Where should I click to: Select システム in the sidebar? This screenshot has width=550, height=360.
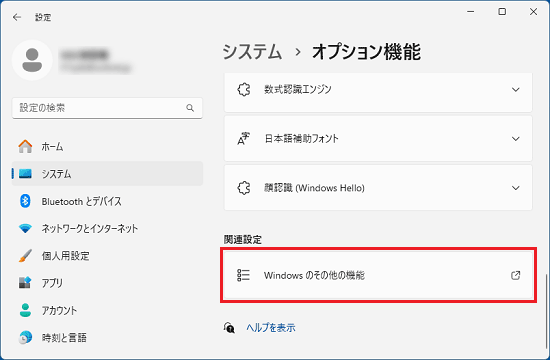[x=107, y=174]
